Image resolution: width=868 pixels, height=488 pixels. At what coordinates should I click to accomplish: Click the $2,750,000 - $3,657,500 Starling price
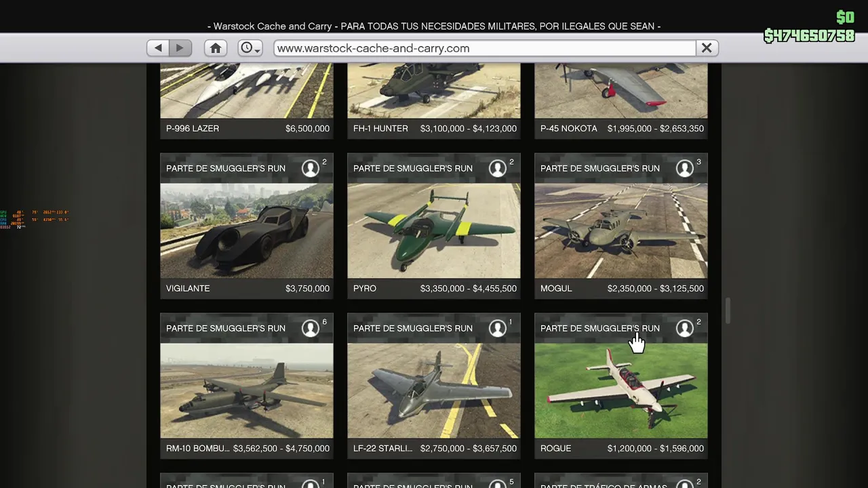(469, 448)
